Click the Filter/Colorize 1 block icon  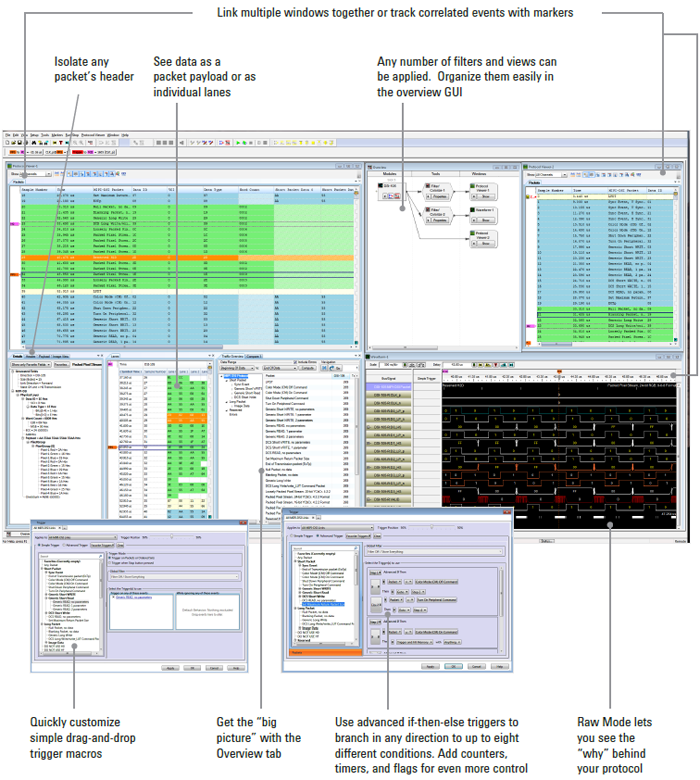tap(427, 186)
